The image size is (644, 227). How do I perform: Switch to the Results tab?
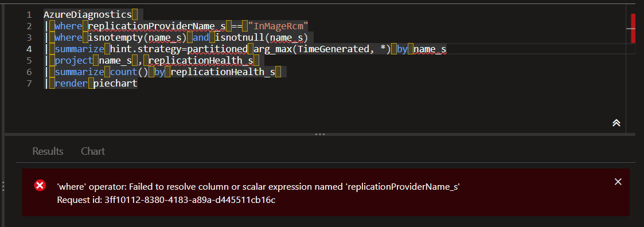(48, 151)
